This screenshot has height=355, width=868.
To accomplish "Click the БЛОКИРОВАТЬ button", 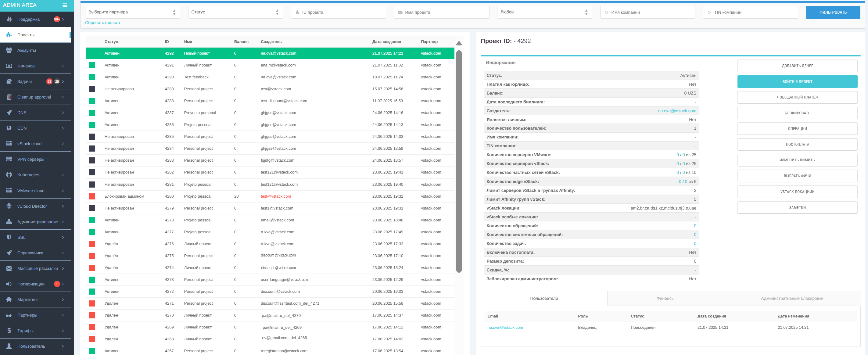I will [797, 113].
